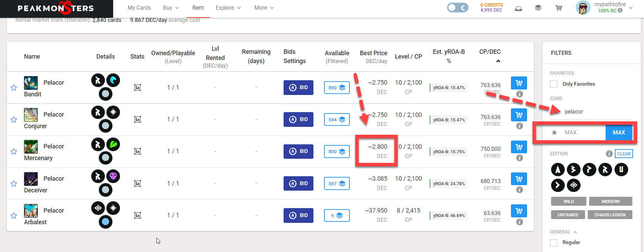This screenshot has height=252, width=644.
Task: Filter by MODERN format
Action: [x=610, y=202]
